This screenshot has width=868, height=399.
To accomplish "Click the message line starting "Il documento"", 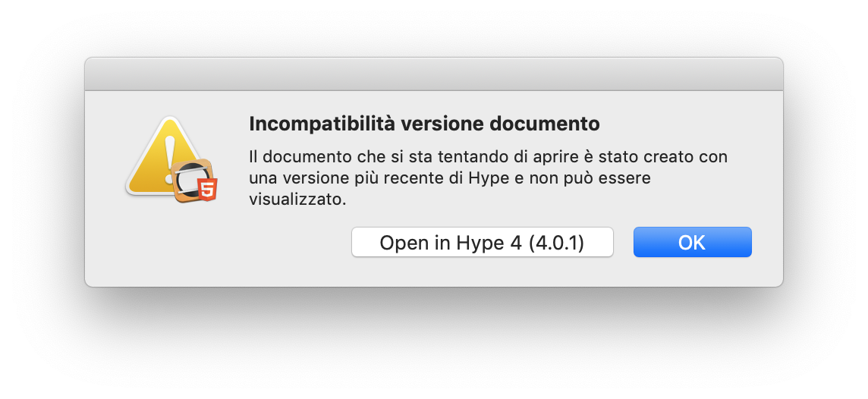I will point(488,157).
